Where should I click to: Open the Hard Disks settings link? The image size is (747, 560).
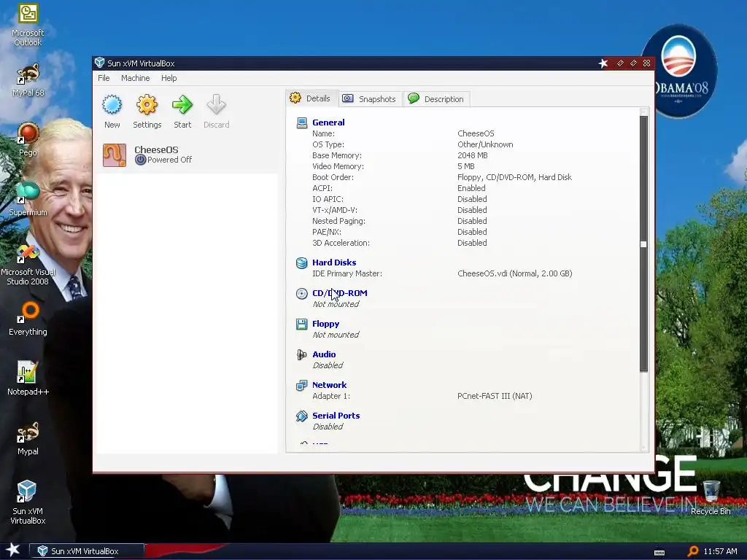[334, 262]
